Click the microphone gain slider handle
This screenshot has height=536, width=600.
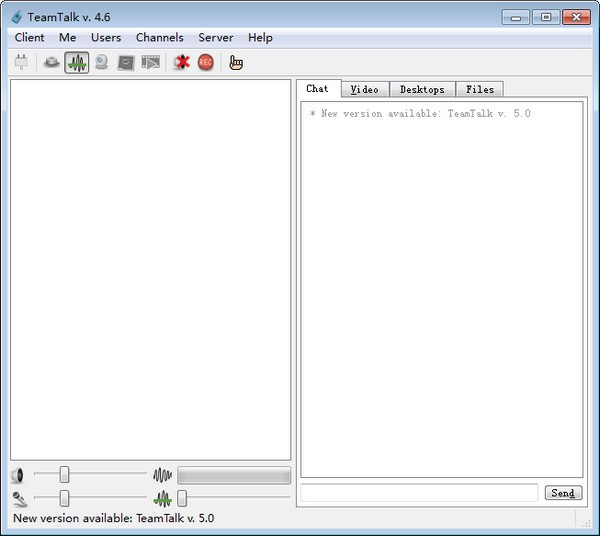tap(64, 499)
